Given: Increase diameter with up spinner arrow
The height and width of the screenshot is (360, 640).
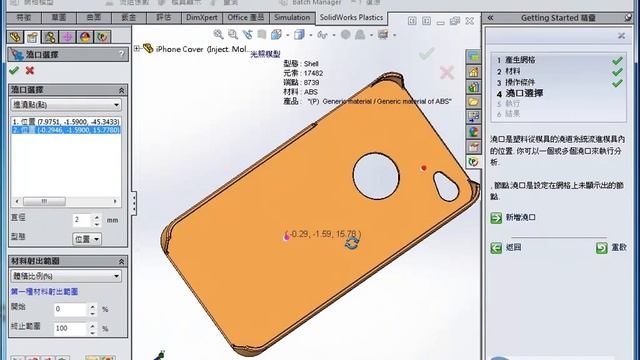Looking at the screenshot, I should pos(97,217).
